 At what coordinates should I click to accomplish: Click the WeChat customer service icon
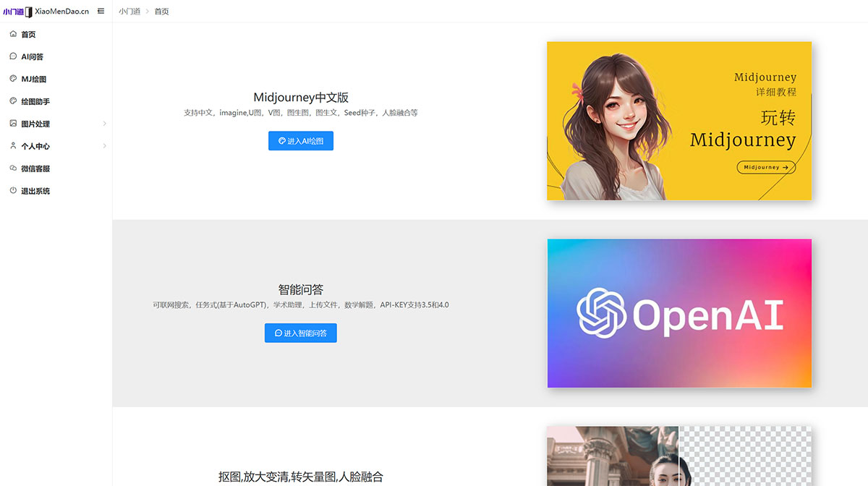click(13, 169)
